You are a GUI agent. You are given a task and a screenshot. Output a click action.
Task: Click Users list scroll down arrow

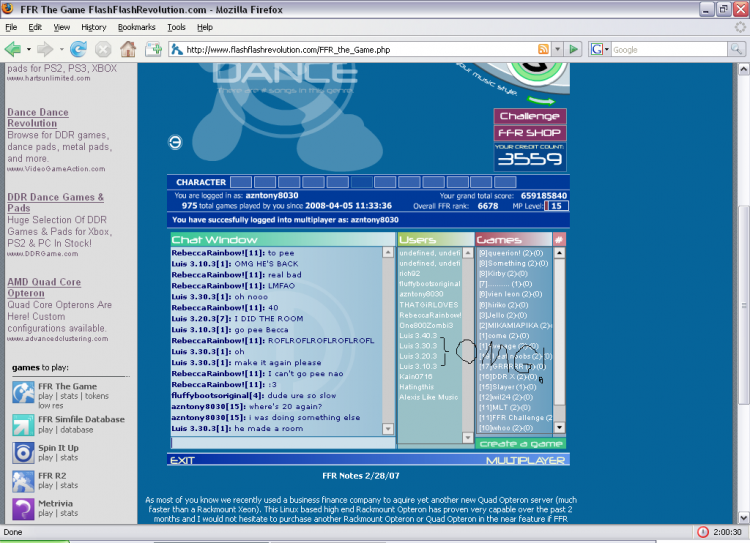coord(468,437)
